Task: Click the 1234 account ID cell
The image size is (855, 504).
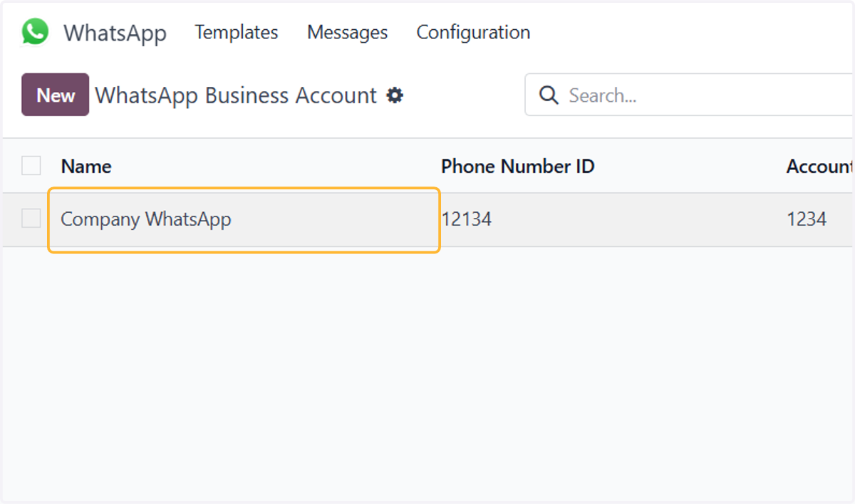Action: pyautogui.click(x=807, y=219)
